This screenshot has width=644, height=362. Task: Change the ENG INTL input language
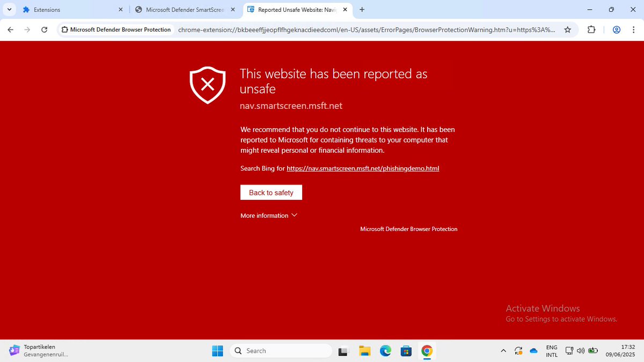click(x=552, y=351)
